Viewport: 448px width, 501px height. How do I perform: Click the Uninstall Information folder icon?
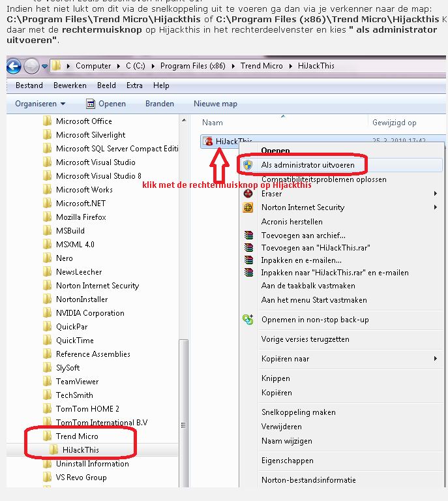click(x=47, y=464)
